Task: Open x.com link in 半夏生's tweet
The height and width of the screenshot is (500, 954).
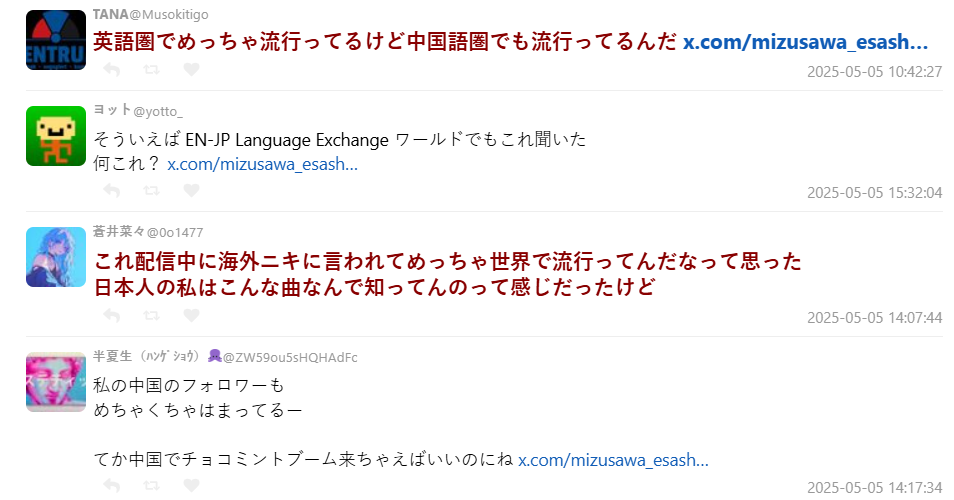Action: (x=613, y=460)
